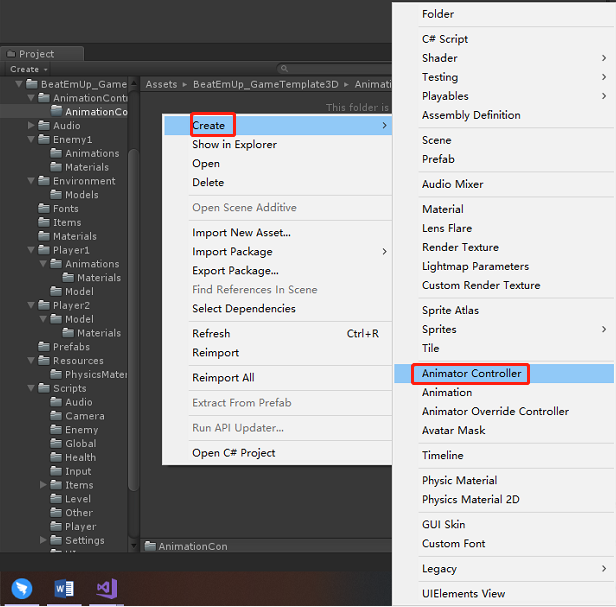Choose Show in Explorer

[x=278, y=145]
